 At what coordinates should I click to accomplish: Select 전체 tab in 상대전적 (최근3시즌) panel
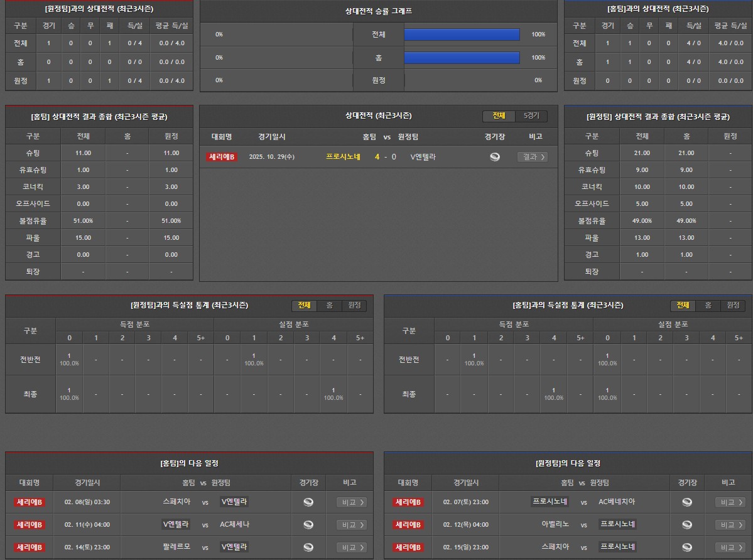(499, 116)
